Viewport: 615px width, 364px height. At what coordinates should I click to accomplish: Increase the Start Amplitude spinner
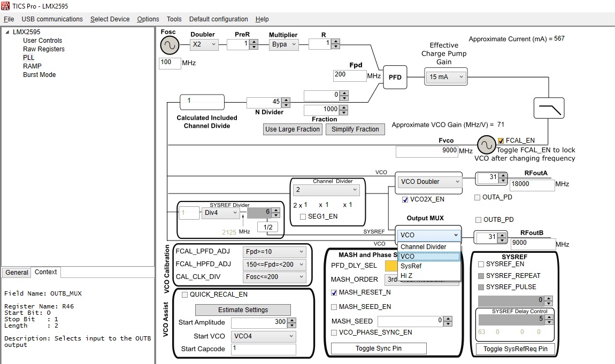pos(292,320)
